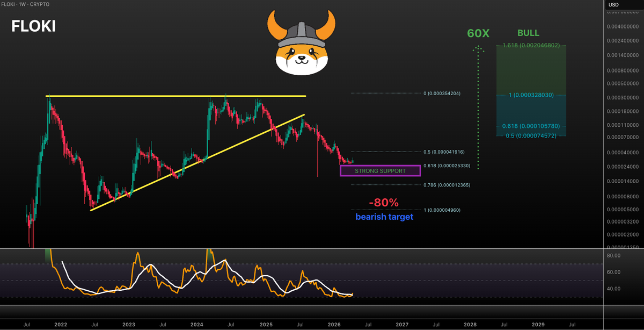Click the 0.002400000 price axis label
Screen dimensions: 644x330
[x=623, y=41]
